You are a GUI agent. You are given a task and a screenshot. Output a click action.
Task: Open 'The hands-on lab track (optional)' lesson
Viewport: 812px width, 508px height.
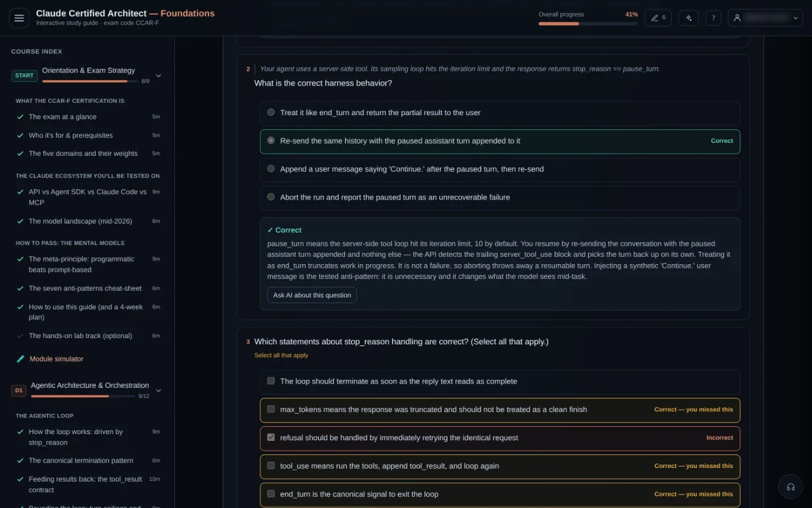click(x=81, y=336)
